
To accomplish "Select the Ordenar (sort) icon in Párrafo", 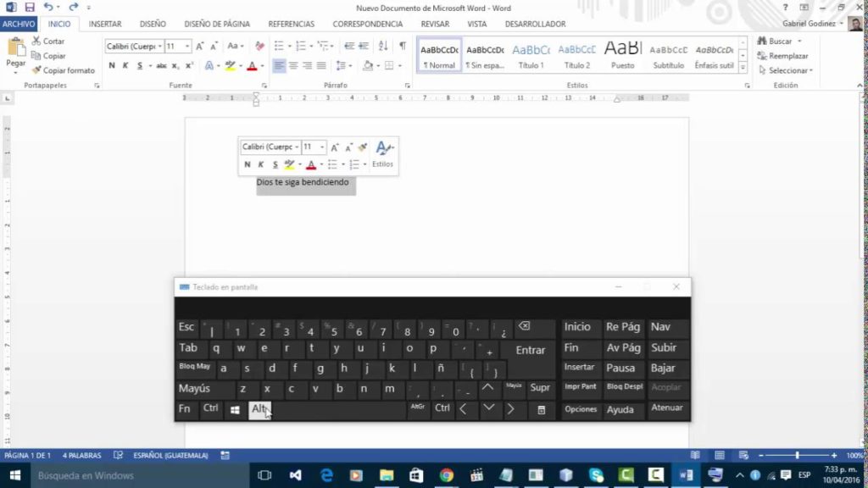I will pyautogui.click(x=383, y=46).
